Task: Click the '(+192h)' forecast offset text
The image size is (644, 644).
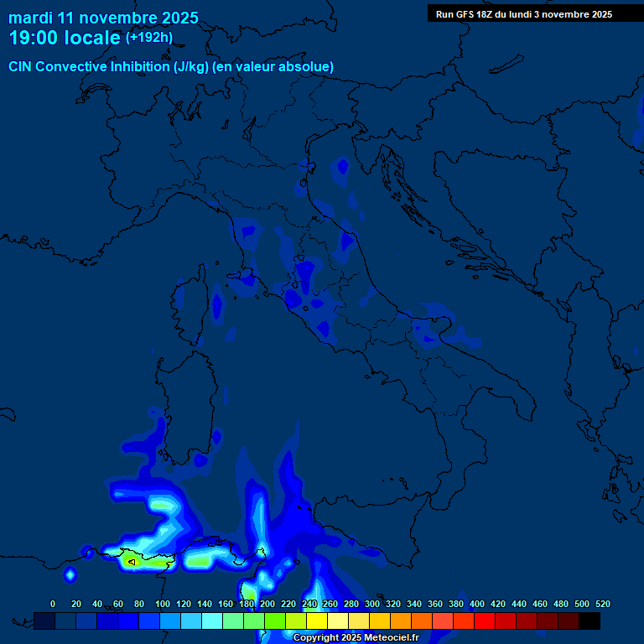Action: click(x=149, y=38)
